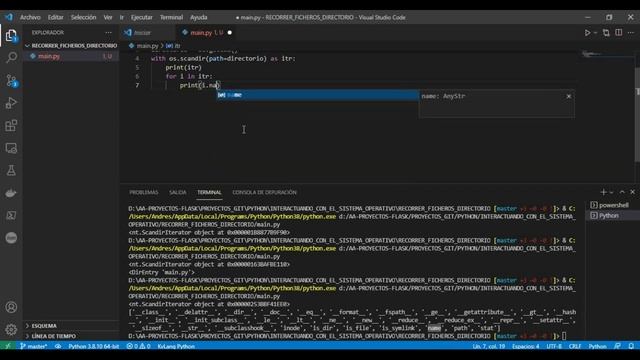Open CONSOLA DE DEPURACIÓN tab

(264, 192)
